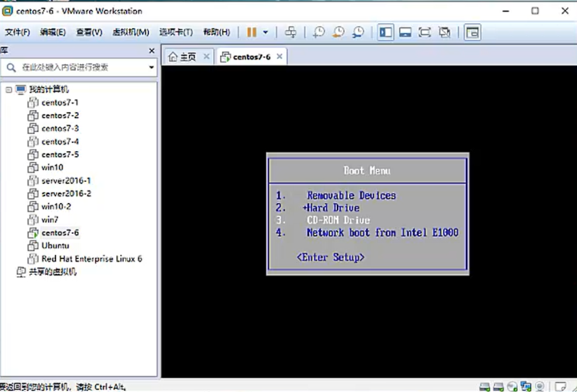
Task: Open the 文件(F) menu
Action: point(18,32)
